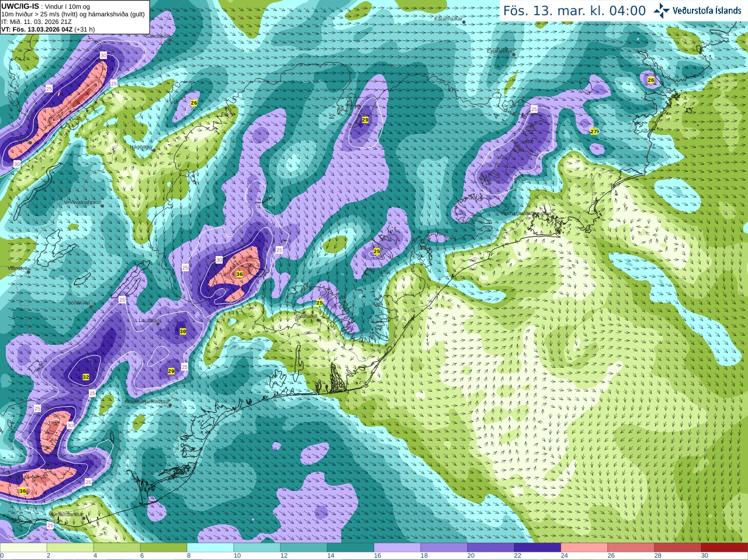Select the date header Fös. 13. mar. kl. 04:00
This screenshot has height=560, width=748.
[574, 11]
